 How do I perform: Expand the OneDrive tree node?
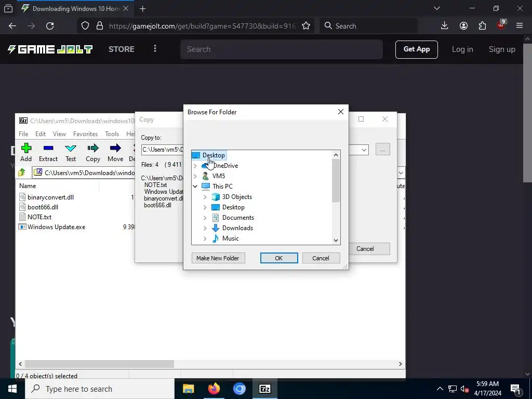(195, 166)
